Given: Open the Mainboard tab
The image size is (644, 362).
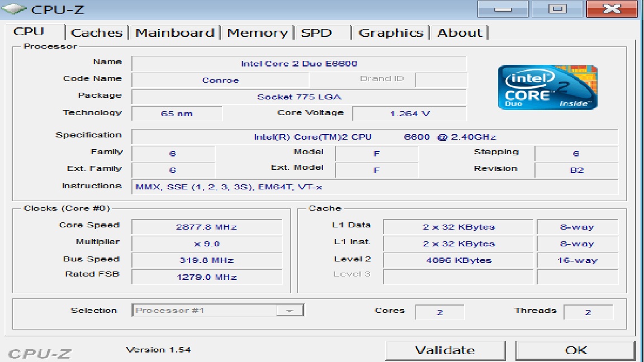Looking at the screenshot, I should [175, 32].
